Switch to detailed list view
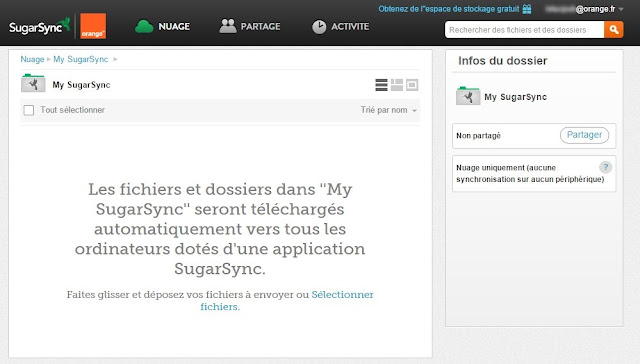 [x=397, y=85]
